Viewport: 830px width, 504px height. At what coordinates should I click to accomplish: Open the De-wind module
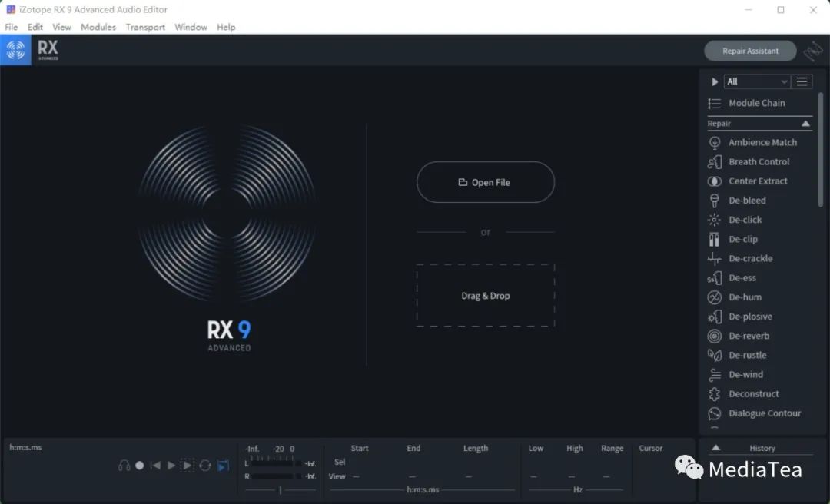(735, 375)
